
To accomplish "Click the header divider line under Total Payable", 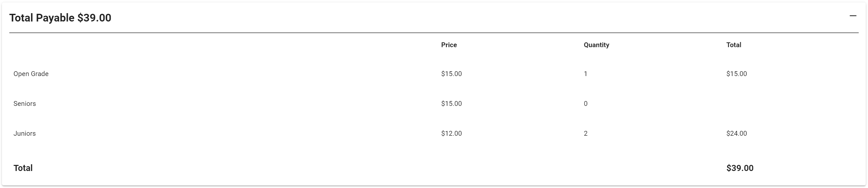I will point(434,33).
